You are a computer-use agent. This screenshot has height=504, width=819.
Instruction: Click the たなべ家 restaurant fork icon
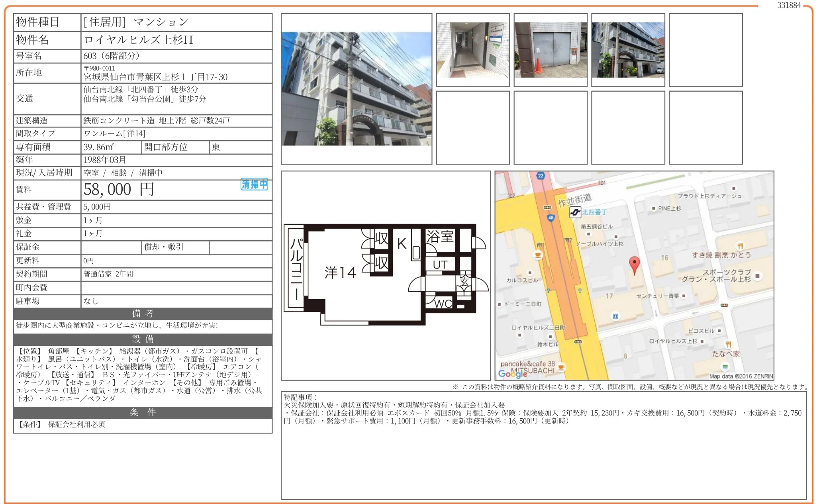click(728, 345)
